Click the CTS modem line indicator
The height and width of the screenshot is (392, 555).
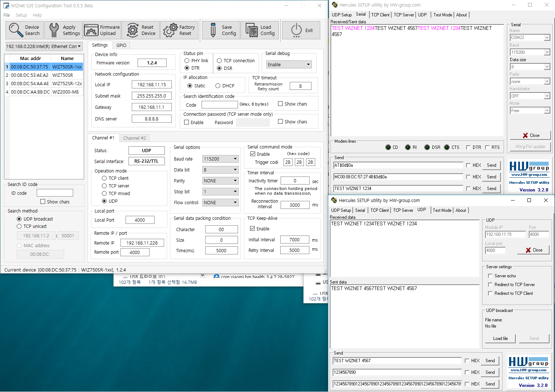tap(447, 147)
